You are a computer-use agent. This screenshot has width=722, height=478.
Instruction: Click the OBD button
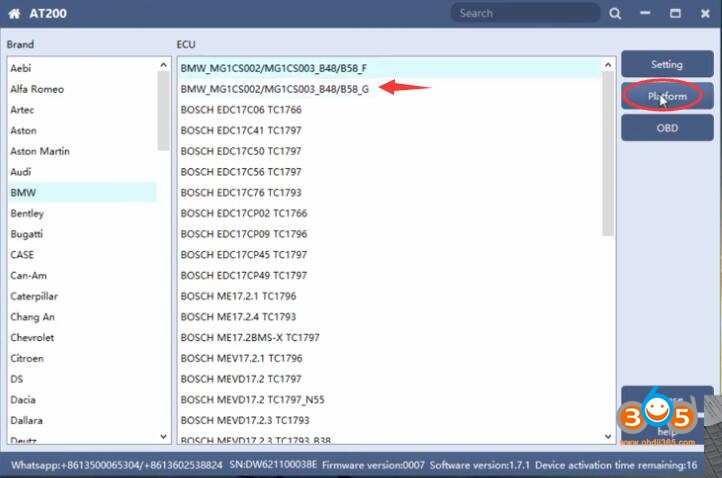pos(667,128)
